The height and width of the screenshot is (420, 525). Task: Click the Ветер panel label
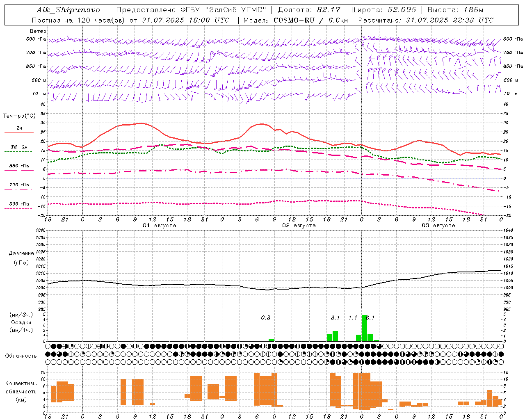point(38,31)
